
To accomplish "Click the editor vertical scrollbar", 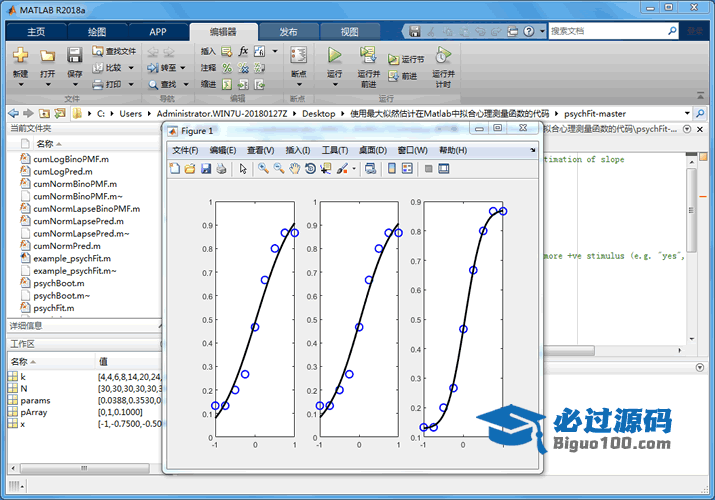I will click(x=692, y=210).
